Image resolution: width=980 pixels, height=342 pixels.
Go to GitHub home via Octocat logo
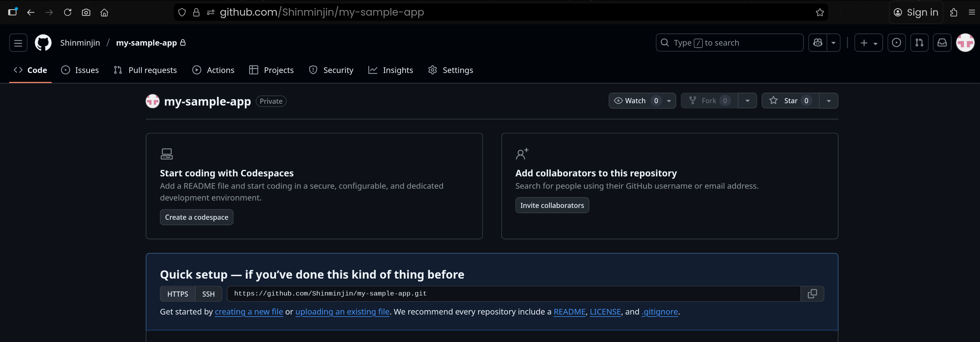(43, 43)
